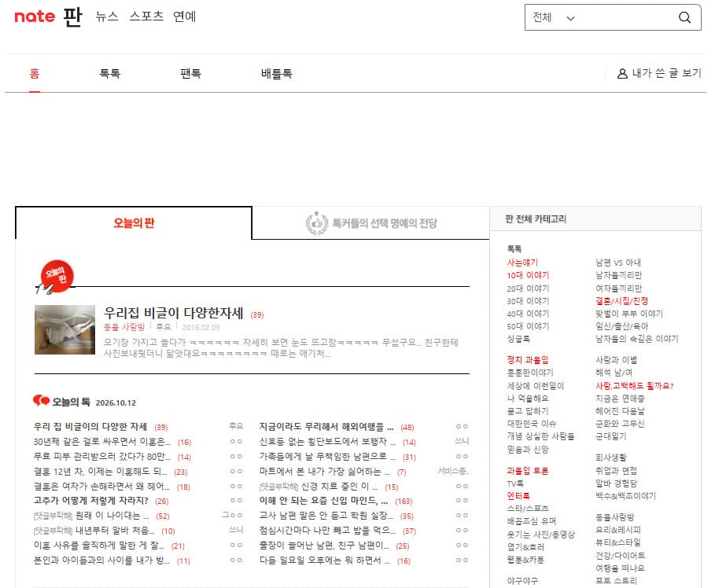Click the red speech bubble 오늘의 톡 icon
The image size is (715, 588).
tap(41, 401)
